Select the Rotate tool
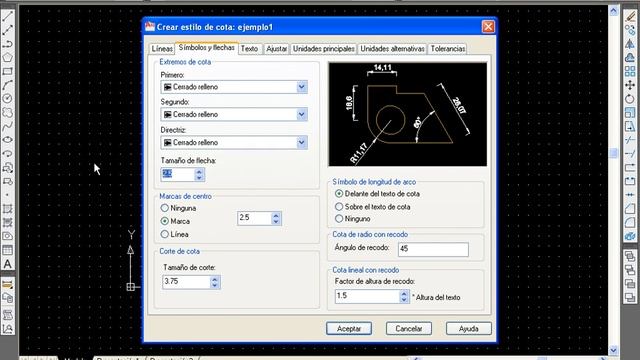Viewport: 640px width, 360px height. pos(630,99)
